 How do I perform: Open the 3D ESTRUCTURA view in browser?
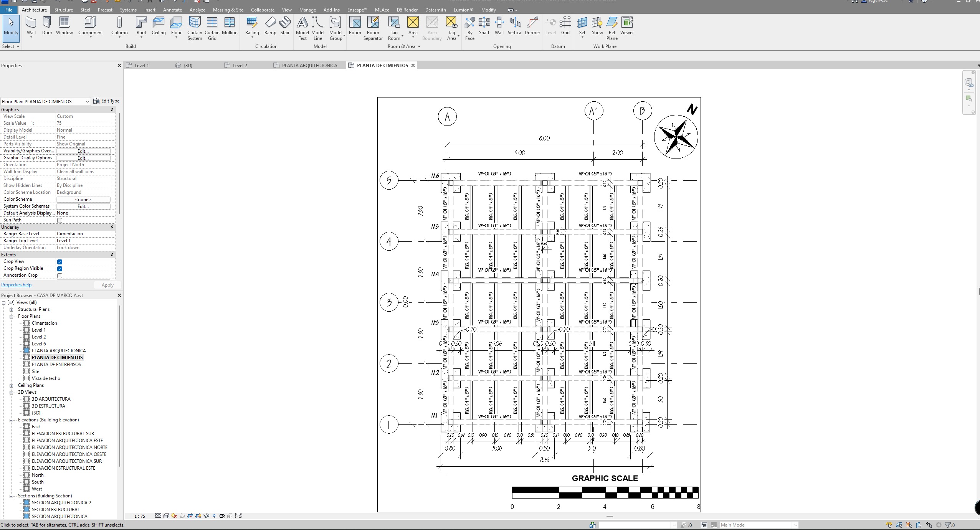(x=48, y=406)
